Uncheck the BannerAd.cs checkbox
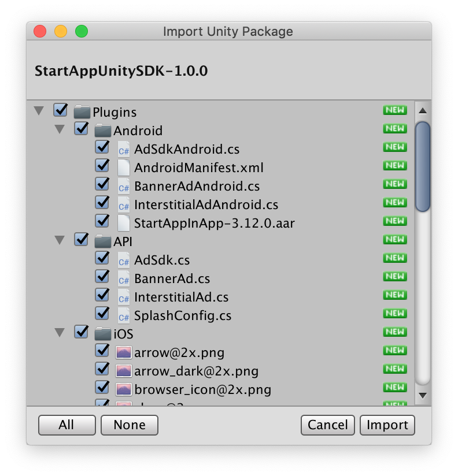Image resolution: width=458 pixels, height=476 pixels. click(x=102, y=276)
